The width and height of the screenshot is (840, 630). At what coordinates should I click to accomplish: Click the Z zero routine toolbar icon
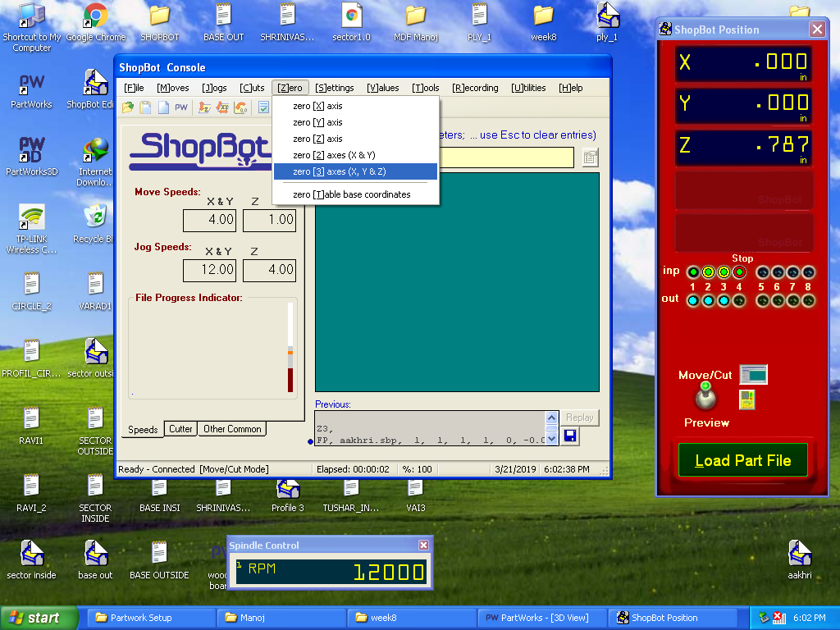[204, 107]
